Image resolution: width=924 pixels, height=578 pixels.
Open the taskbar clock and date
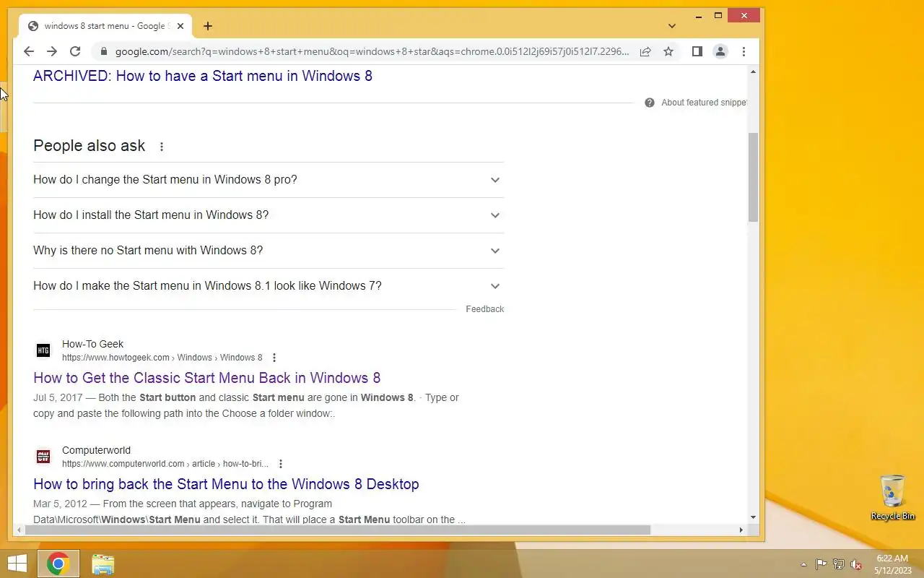pos(892,564)
